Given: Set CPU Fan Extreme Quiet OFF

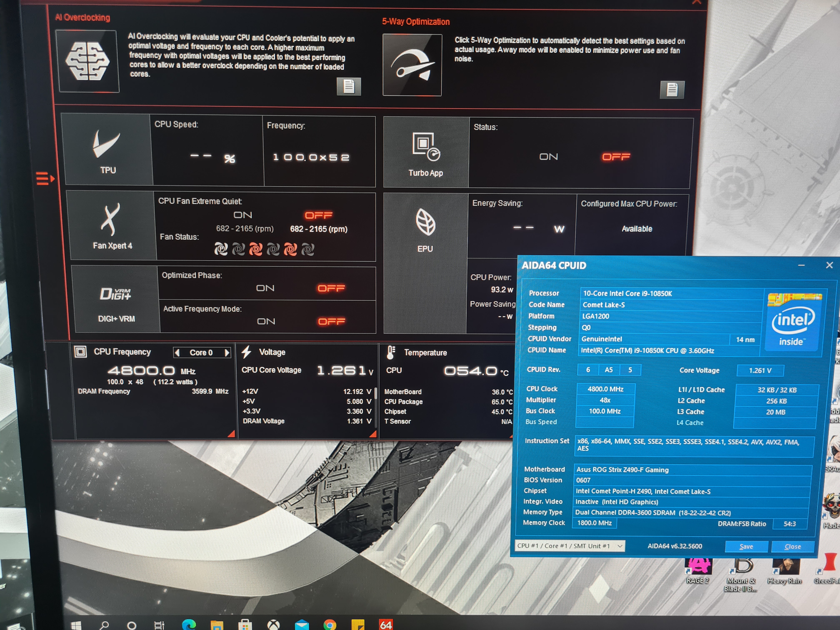Looking at the screenshot, I should point(318,215).
